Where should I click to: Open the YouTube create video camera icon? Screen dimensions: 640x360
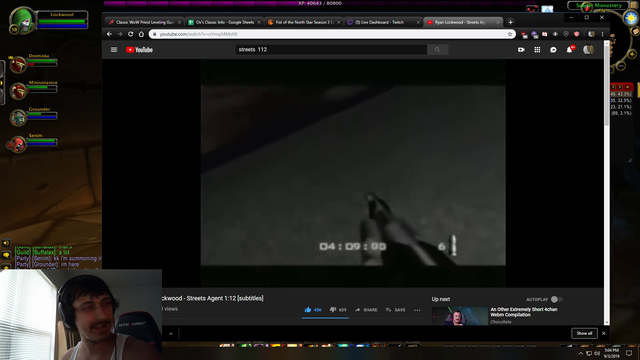521,49
